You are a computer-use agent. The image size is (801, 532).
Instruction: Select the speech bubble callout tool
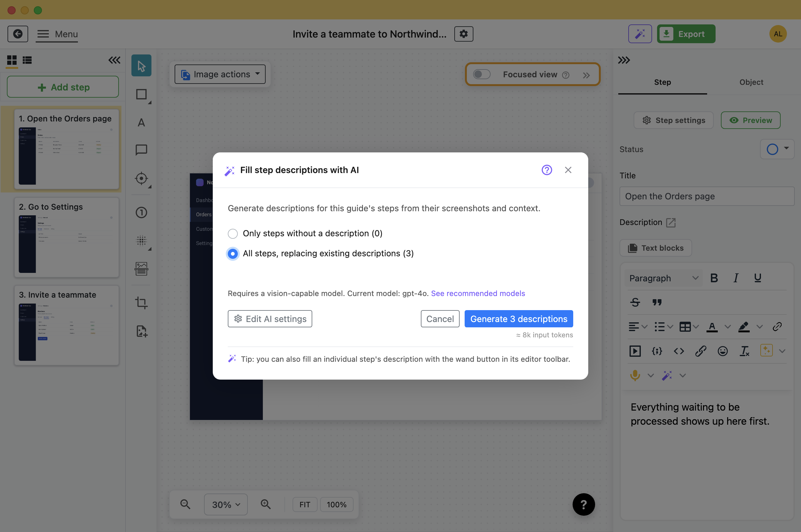pos(141,150)
